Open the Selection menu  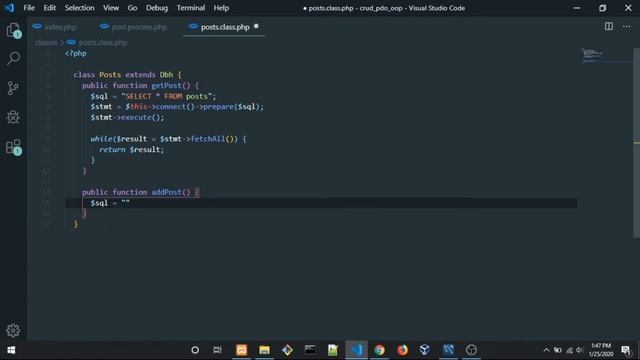click(x=79, y=8)
